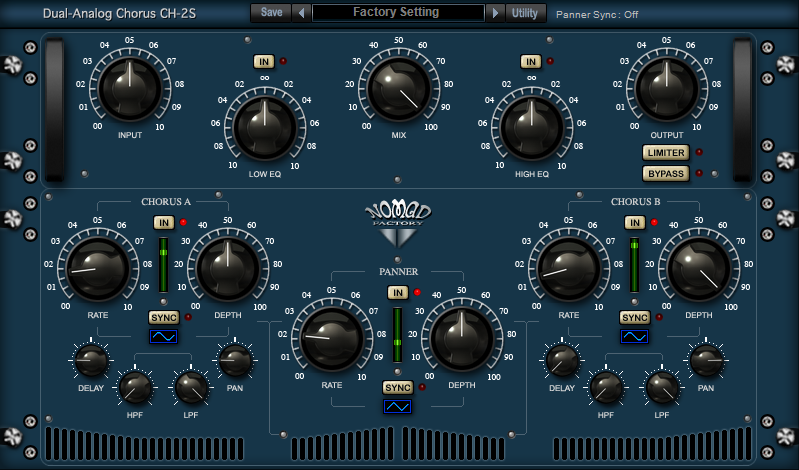Click Chorus B DELAY knob
799x470 pixels.
point(562,360)
